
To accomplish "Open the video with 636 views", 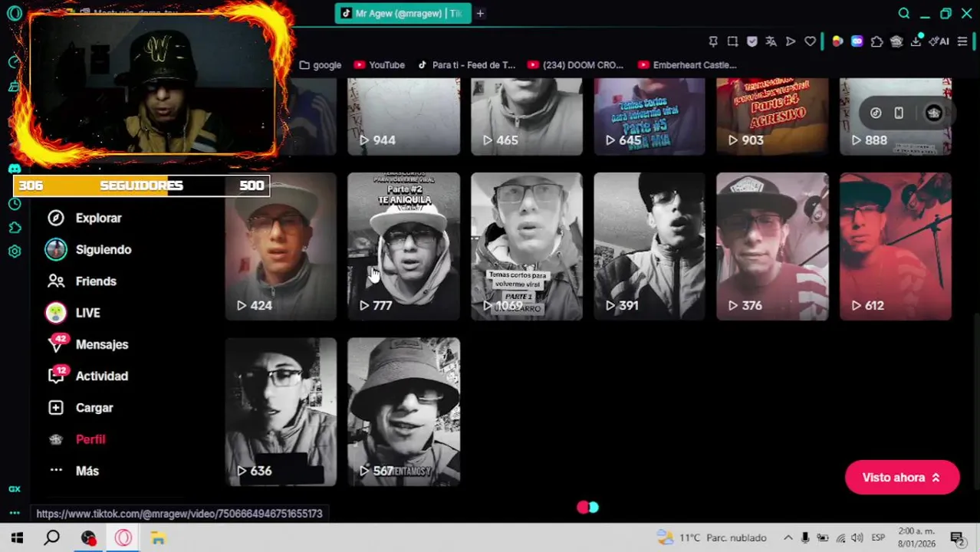I will [281, 412].
